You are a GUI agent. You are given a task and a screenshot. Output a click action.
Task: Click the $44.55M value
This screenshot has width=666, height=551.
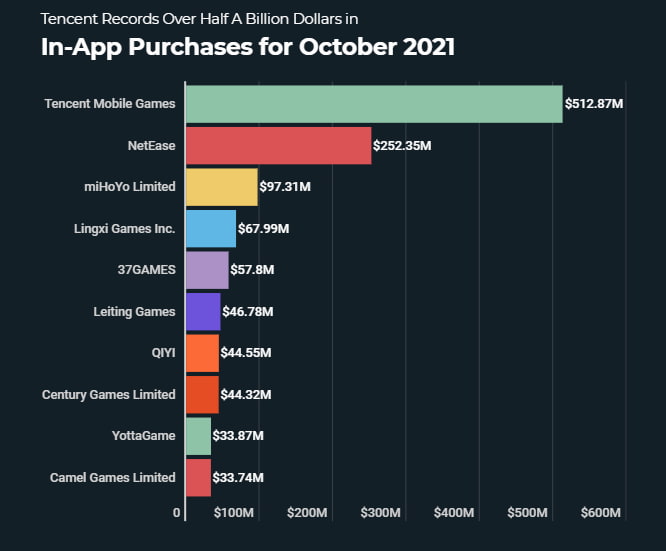click(246, 353)
